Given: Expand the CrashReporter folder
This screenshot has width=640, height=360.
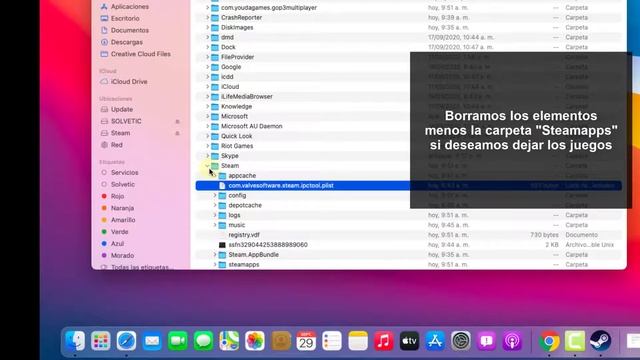Looking at the screenshot, I should tap(207, 18).
